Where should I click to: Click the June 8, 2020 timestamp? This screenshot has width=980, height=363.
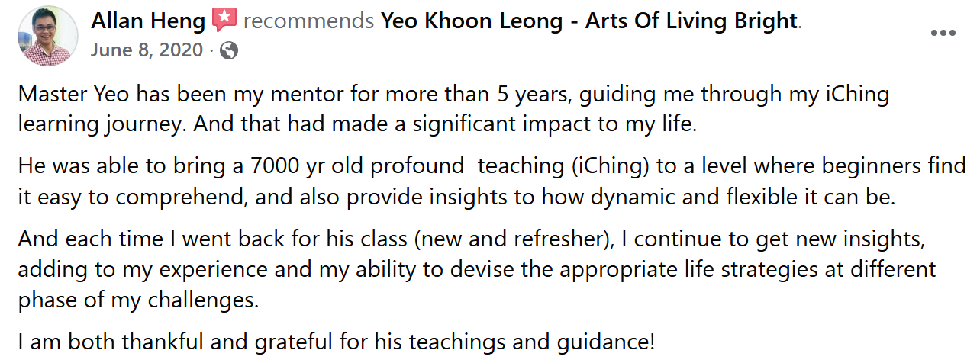[x=147, y=50]
